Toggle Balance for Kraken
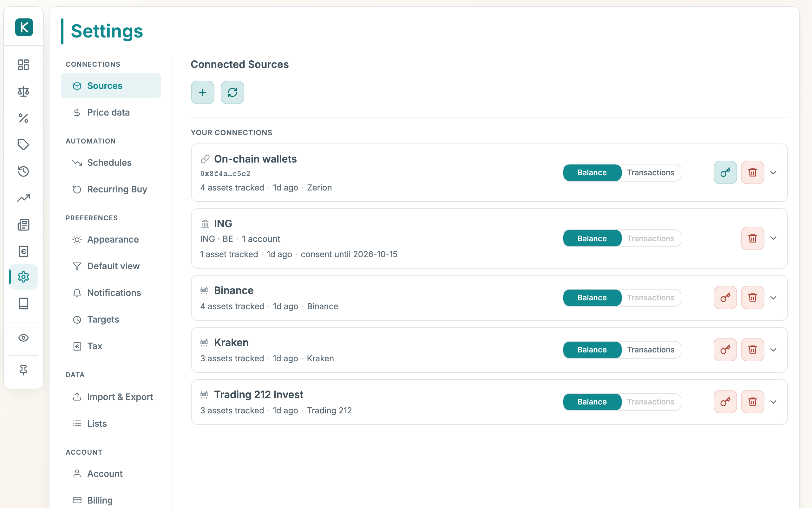Image resolution: width=812 pixels, height=508 pixels. click(x=592, y=350)
